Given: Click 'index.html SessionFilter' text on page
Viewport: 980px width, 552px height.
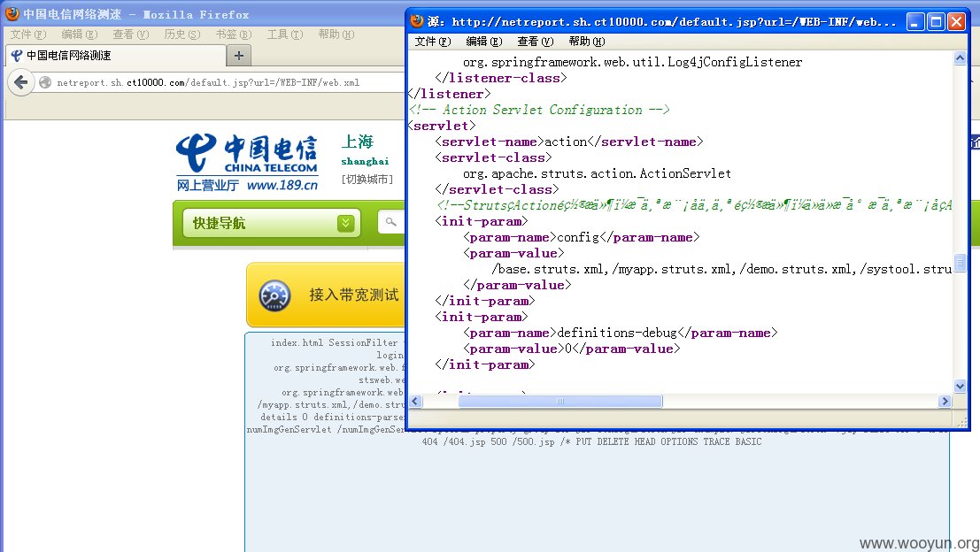Looking at the screenshot, I should (335, 343).
